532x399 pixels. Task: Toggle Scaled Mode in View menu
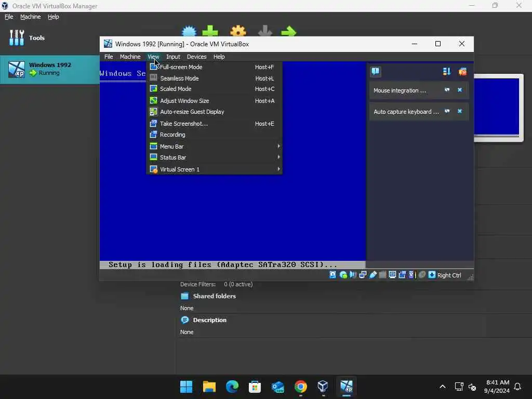tap(214, 89)
